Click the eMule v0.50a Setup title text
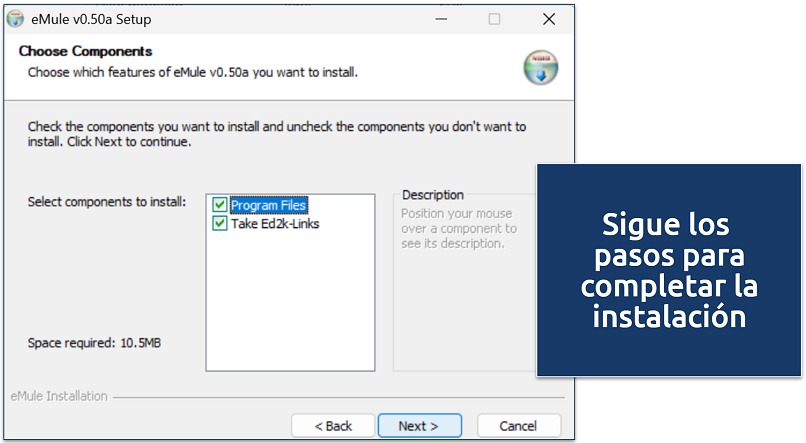 coord(91,20)
